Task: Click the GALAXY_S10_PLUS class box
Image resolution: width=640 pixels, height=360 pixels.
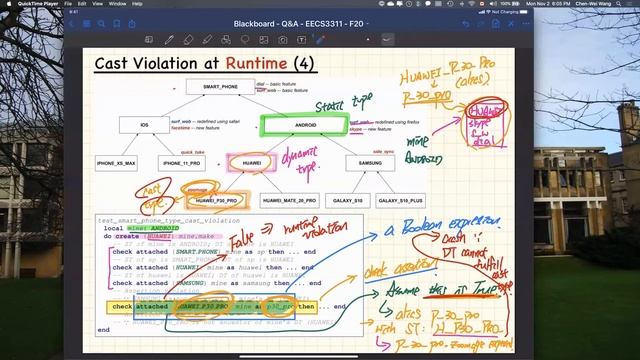Action: [400, 200]
